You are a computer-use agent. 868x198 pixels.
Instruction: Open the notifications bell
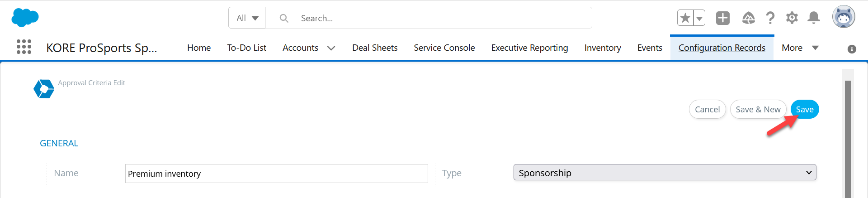point(814,18)
